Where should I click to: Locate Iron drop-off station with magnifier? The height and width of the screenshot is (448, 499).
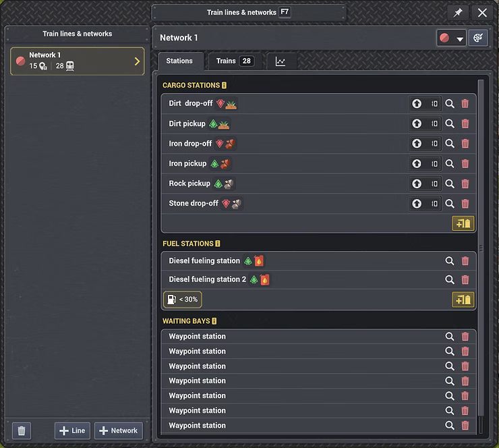click(450, 144)
